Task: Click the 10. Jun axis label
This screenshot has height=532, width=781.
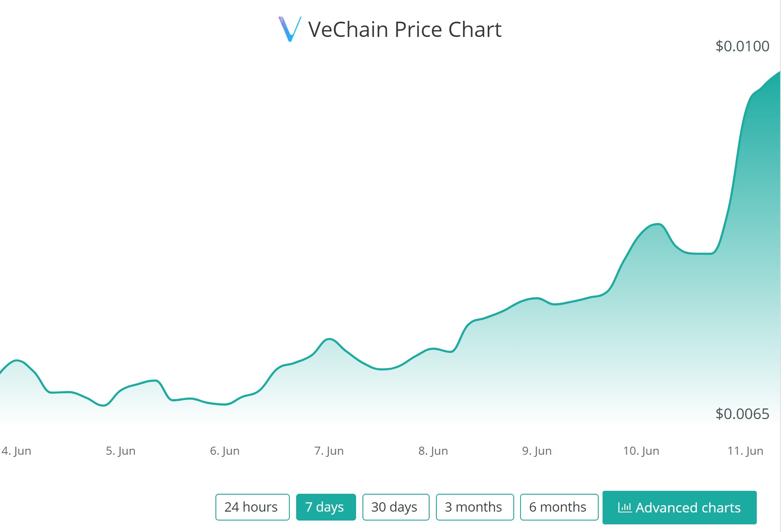Action: (641, 451)
